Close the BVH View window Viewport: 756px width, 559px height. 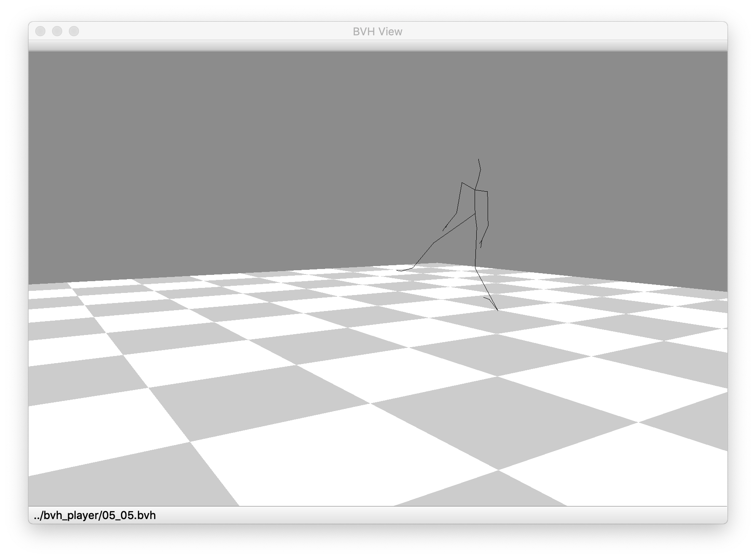click(40, 31)
